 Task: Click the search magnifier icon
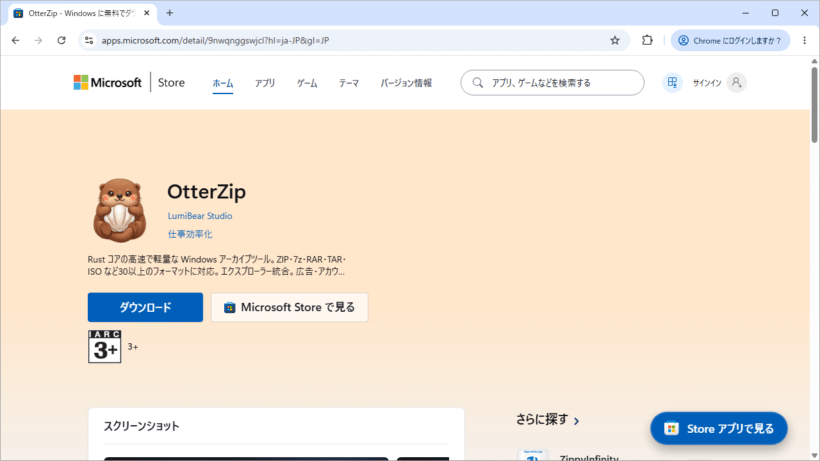477,83
